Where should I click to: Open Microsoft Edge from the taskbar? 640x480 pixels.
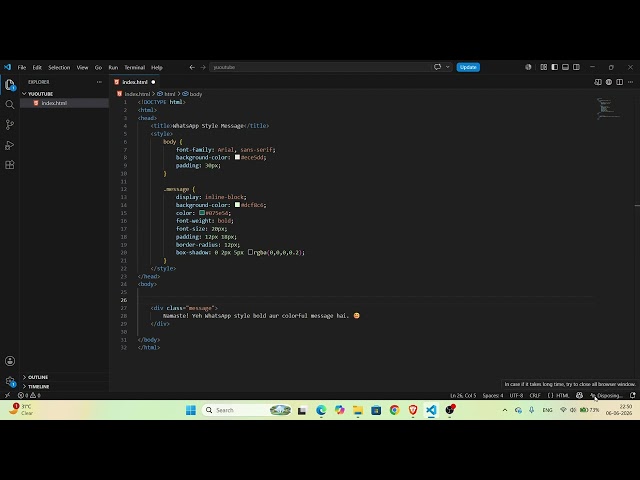pyautogui.click(x=321, y=410)
